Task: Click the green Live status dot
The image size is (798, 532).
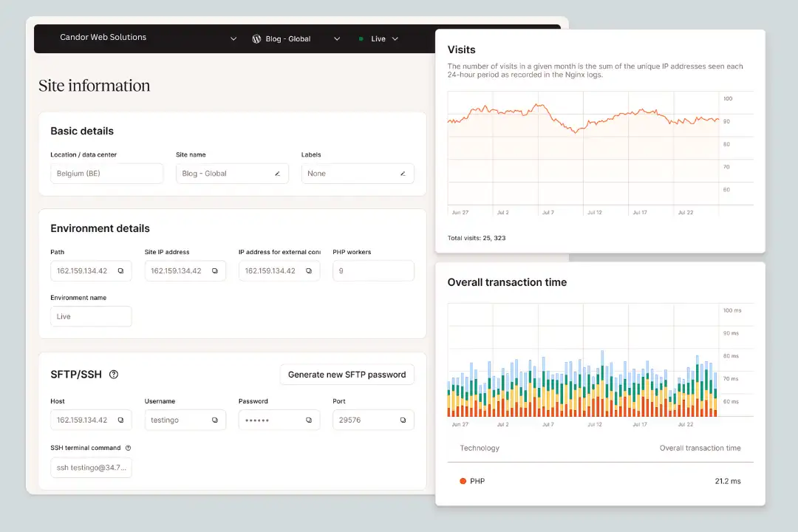Action: tap(361, 38)
